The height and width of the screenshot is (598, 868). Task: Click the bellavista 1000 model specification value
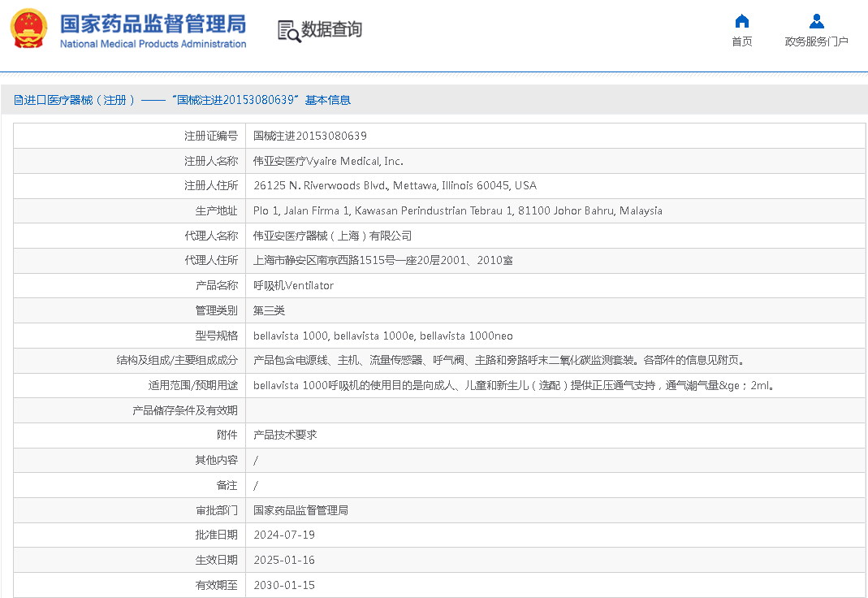[382, 336]
